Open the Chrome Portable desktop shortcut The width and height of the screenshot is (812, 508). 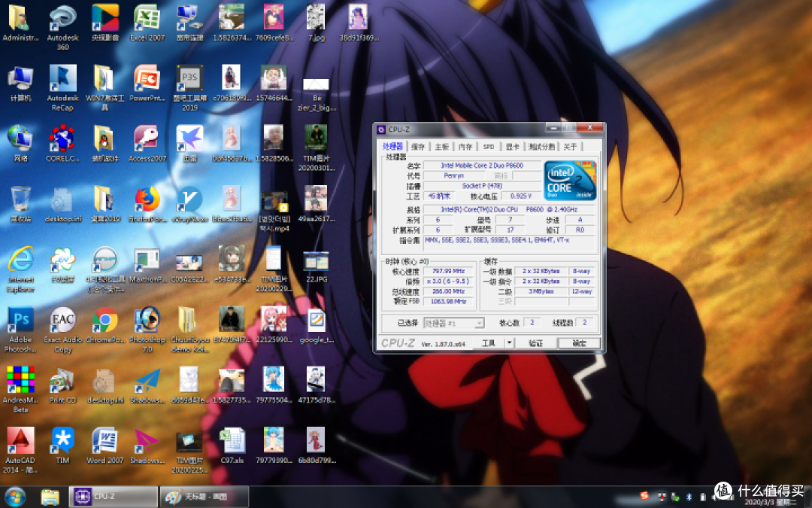click(x=105, y=325)
